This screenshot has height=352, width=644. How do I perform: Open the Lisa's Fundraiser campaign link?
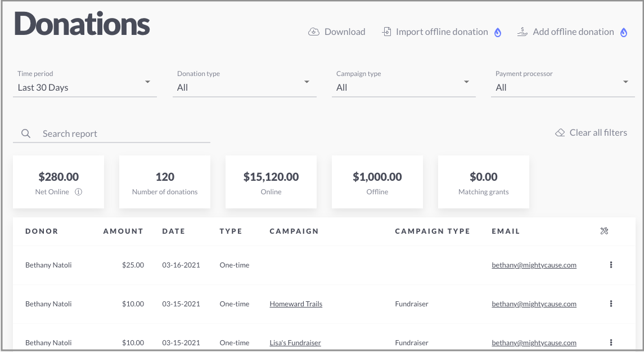pyautogui.click(x=295, y=342)
